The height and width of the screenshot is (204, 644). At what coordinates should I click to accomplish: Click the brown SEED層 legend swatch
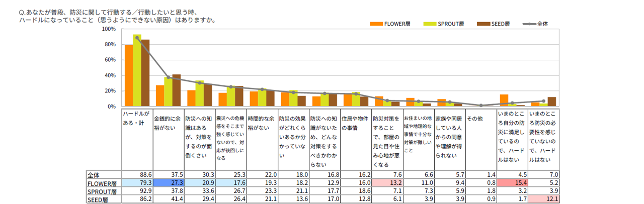click(x=483, y=24)
